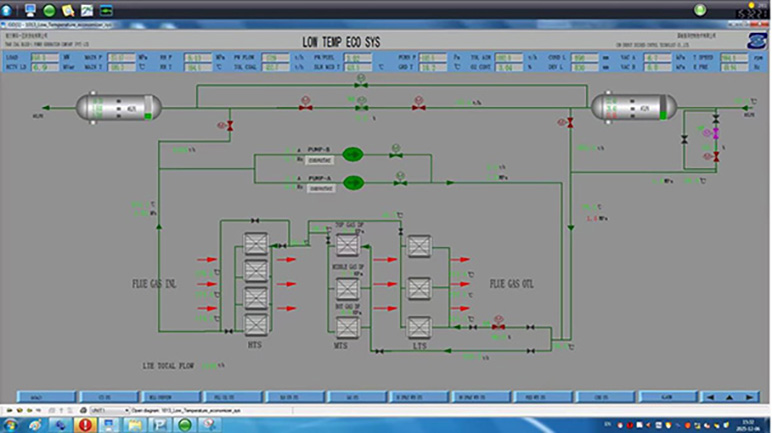This screenshot has width=772, height=433.
Task: Click the PUMP-B green pump symbol
Action: tap(352, 155)
